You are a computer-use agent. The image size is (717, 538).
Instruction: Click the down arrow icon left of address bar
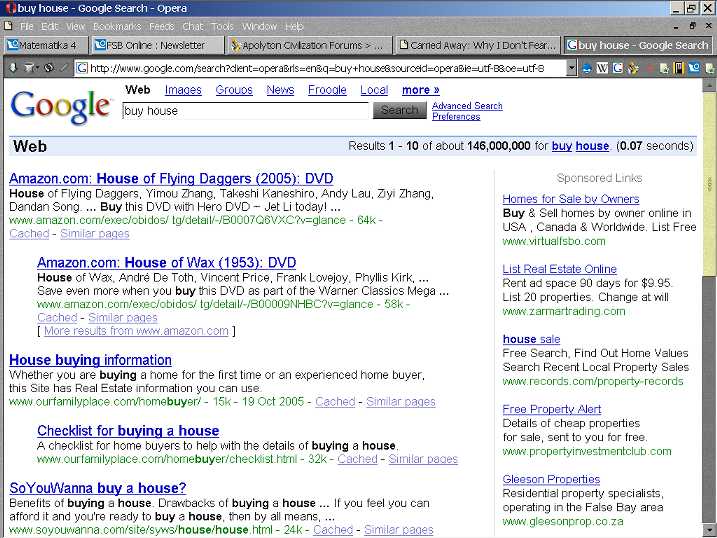(13, 68)
